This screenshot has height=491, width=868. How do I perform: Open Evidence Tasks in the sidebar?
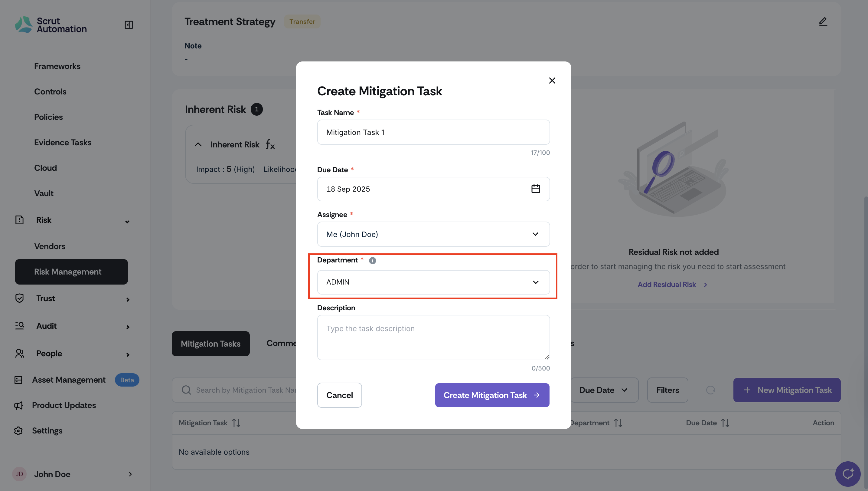click(x=63, y=142)
